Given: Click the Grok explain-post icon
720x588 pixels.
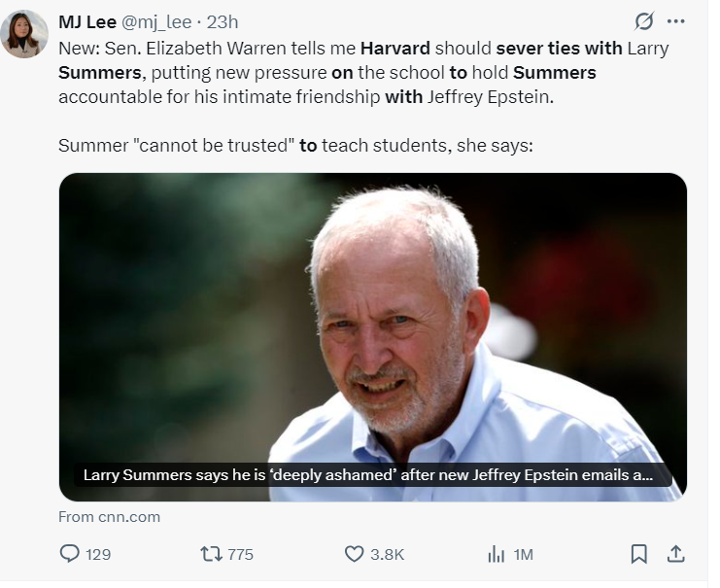Looking at the screenshot, I should pyautogui.click(x=644, y=21).
